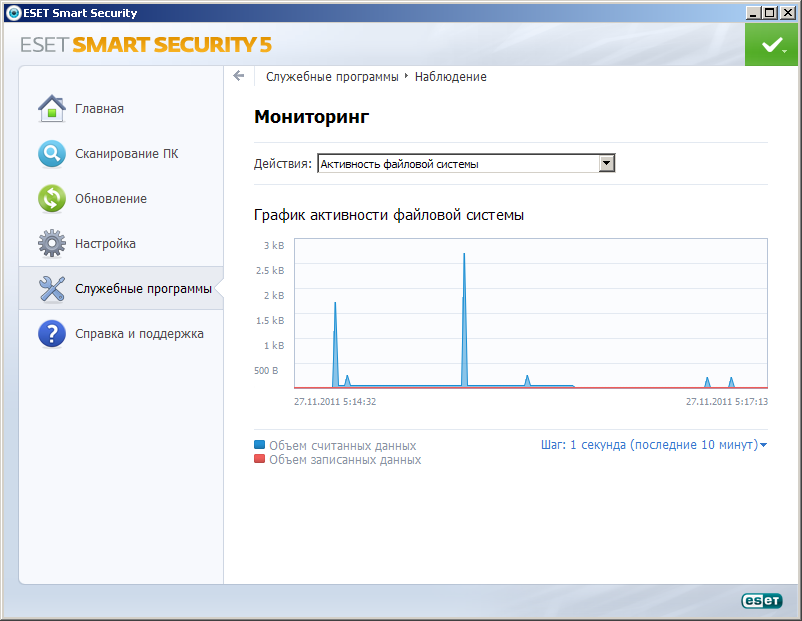Click the 3 kB axis label
Image resolution: width=802 pixels, height=621 pixels.
(274, 246)
